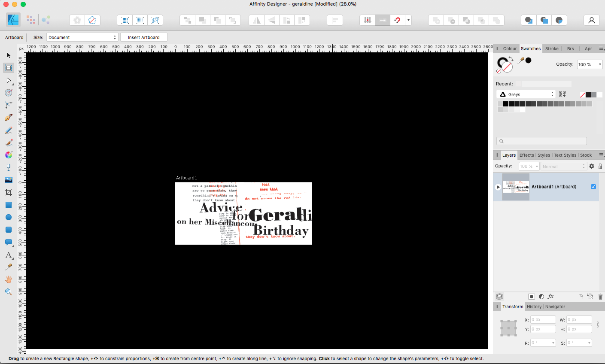Toggle force pixel alignment button

(x=367, y=20)
